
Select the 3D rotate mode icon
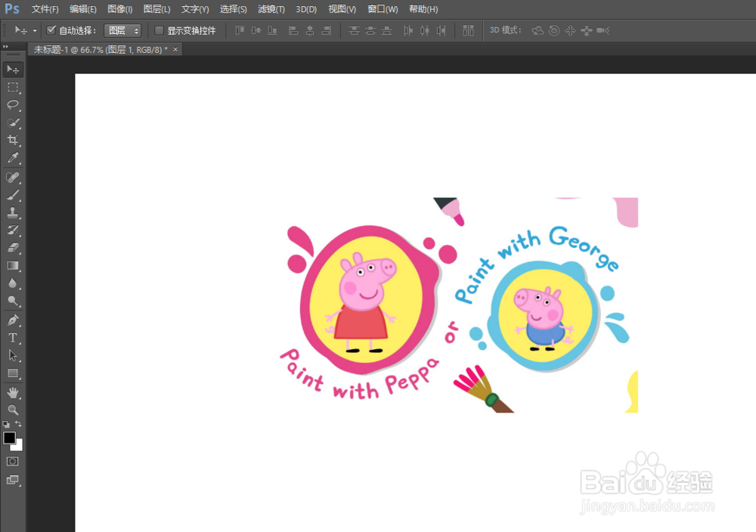538,31
